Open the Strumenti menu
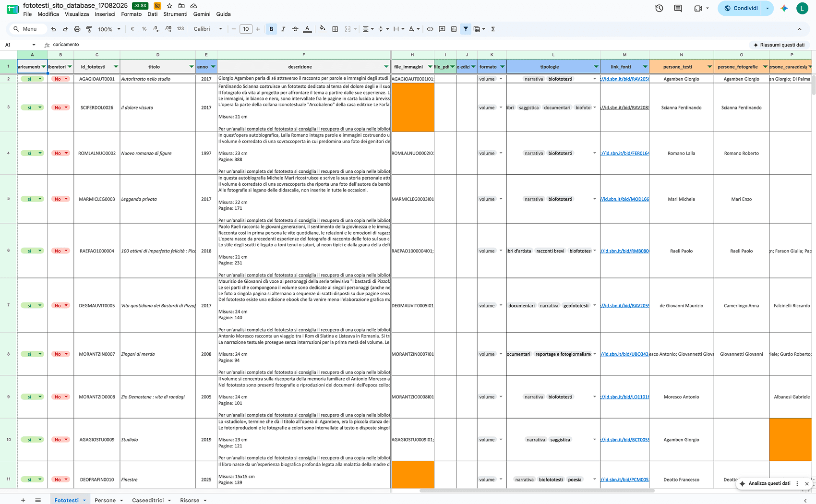This screenshot has width=816, height=504. point(175,14)
